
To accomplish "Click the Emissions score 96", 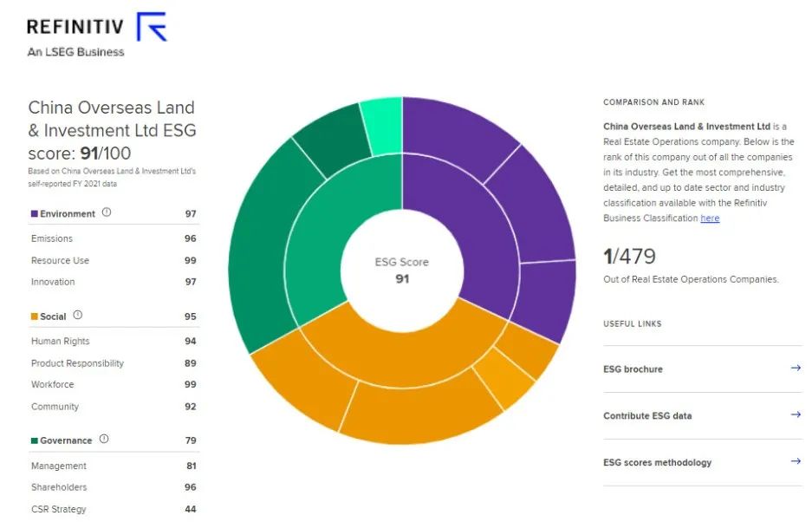I will (x=191, y=238).
